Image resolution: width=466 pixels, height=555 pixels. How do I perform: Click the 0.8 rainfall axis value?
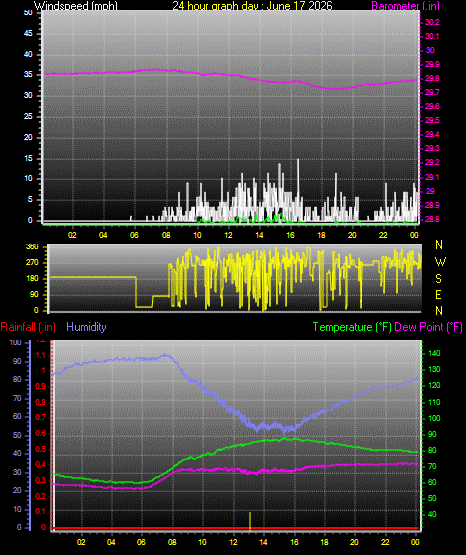pyautogui.click(x=41, y=402)
